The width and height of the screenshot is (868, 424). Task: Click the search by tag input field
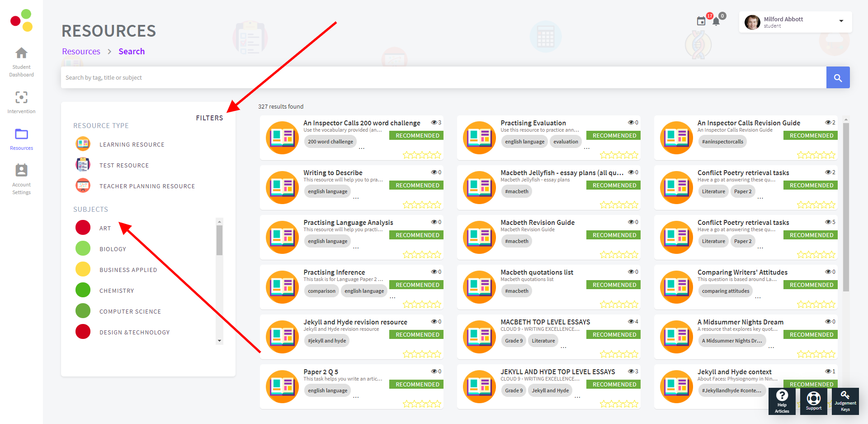click(x=443, y=78)
